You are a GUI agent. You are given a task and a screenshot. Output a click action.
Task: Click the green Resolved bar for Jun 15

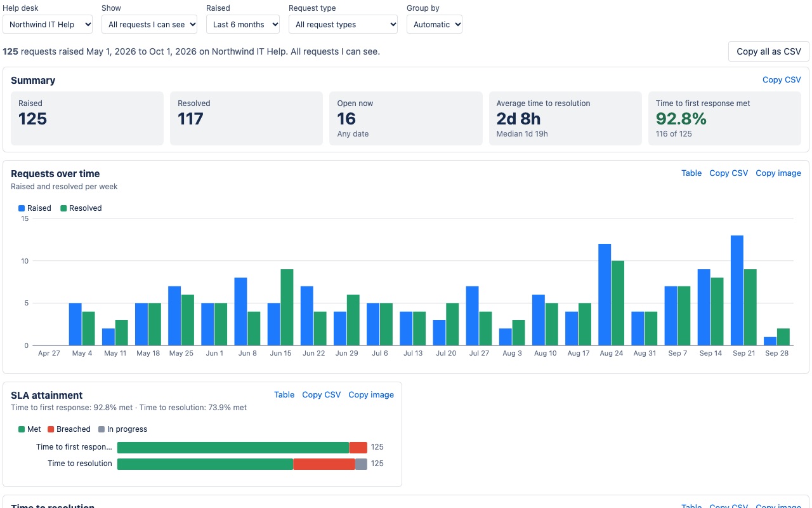[x=287, y=307]
